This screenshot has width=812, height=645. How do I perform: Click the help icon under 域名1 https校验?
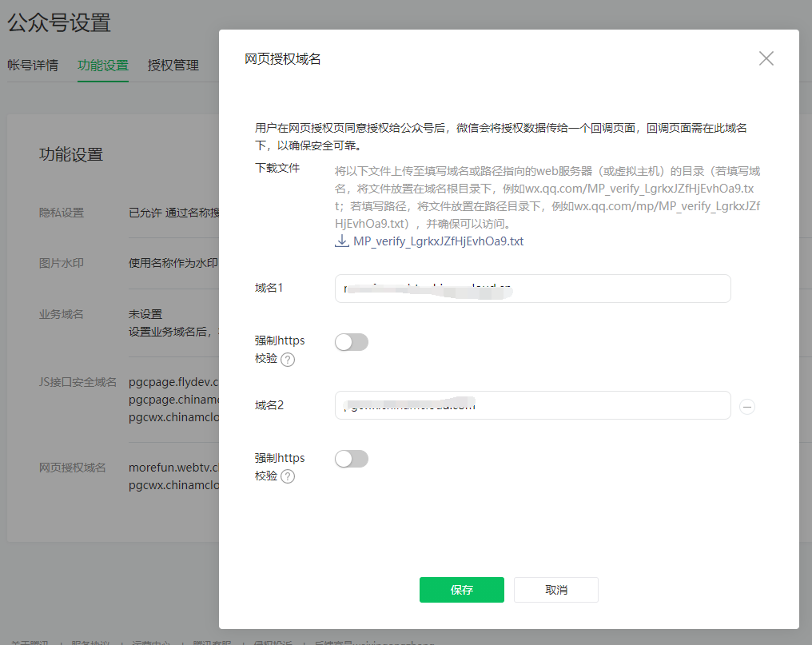coord(288,360)
